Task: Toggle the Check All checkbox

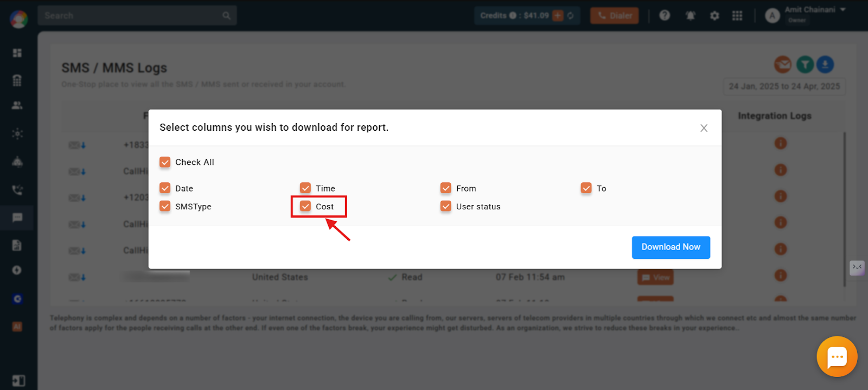Action: (x=165, y=162)
